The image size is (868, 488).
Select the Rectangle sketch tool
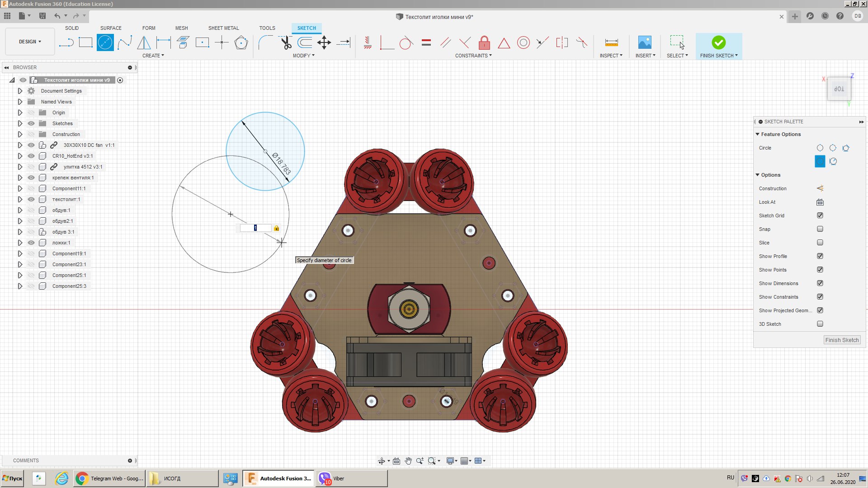coord(85,43)
